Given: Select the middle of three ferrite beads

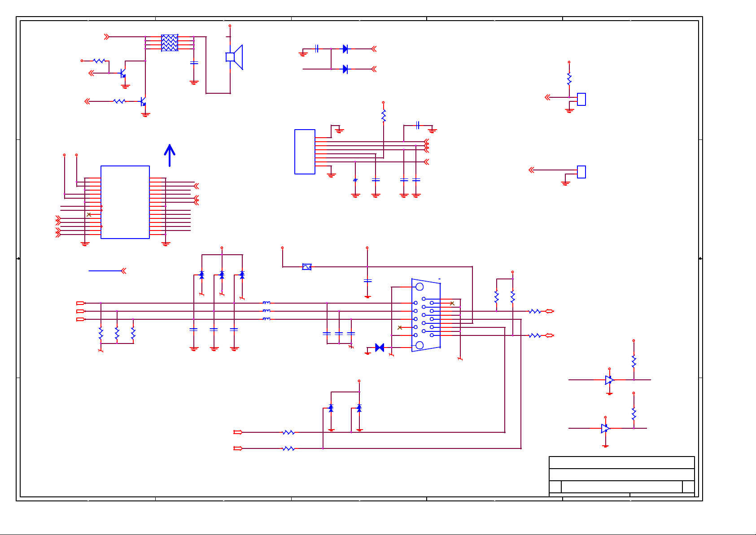Looking at the screenshot, I should 267,311.
